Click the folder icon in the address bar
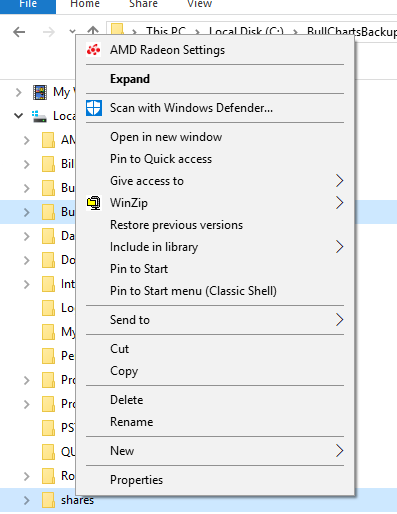 (117, 29)
